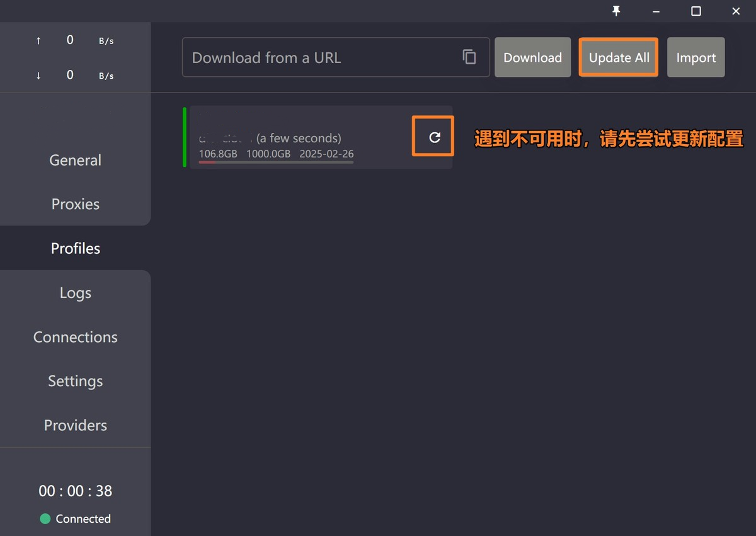Open the Settings section

point(75,381)
